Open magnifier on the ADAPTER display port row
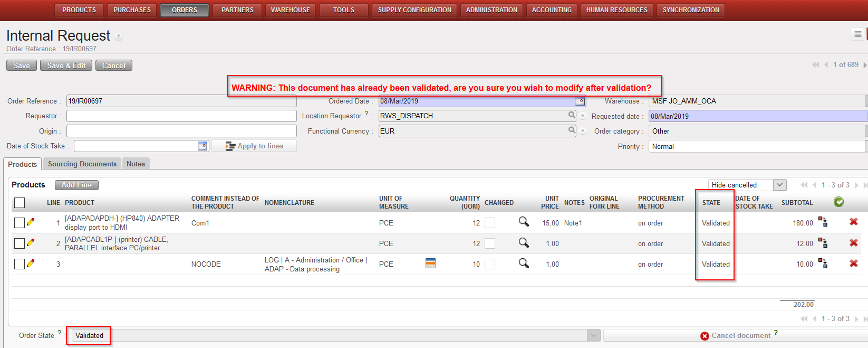 524,222
